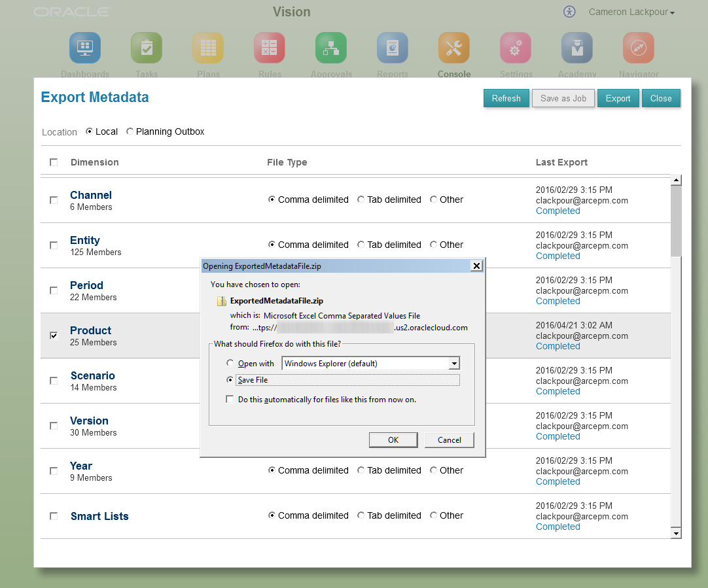Choose Tab delimited for Entity
The width and height of the screenshot is (708, 588).
tap(361, 244)
